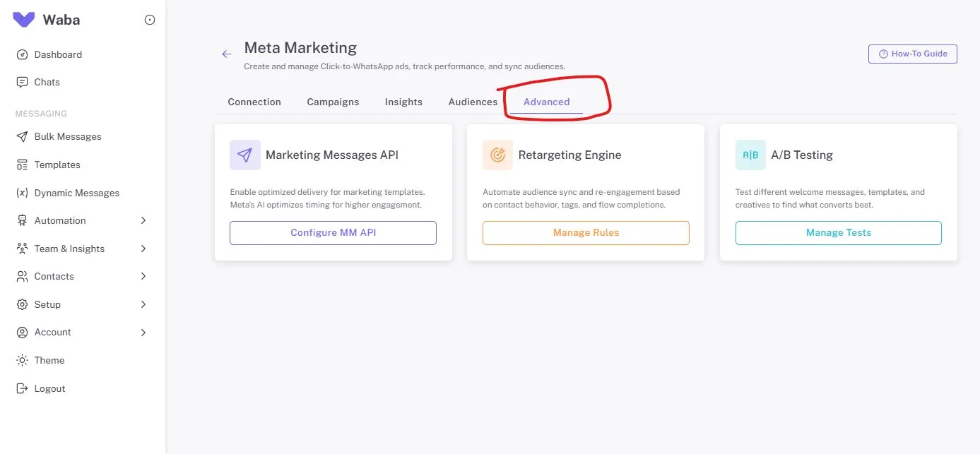Screen dimensions: 980x454
Task: Click the Marketing Messages API card title
Action: click(x=332, y=155)
